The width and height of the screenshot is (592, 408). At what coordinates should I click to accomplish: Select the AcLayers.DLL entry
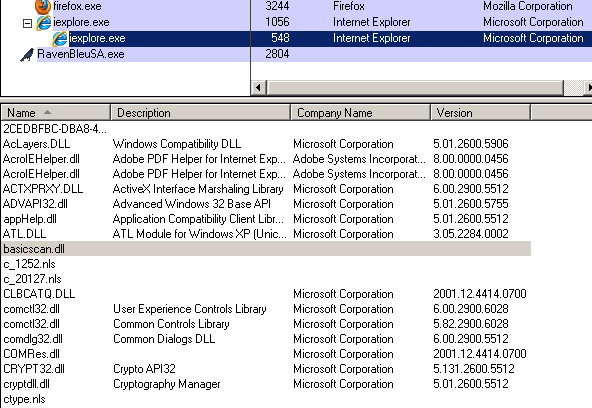pyautogui.click(x=37, y=144)
